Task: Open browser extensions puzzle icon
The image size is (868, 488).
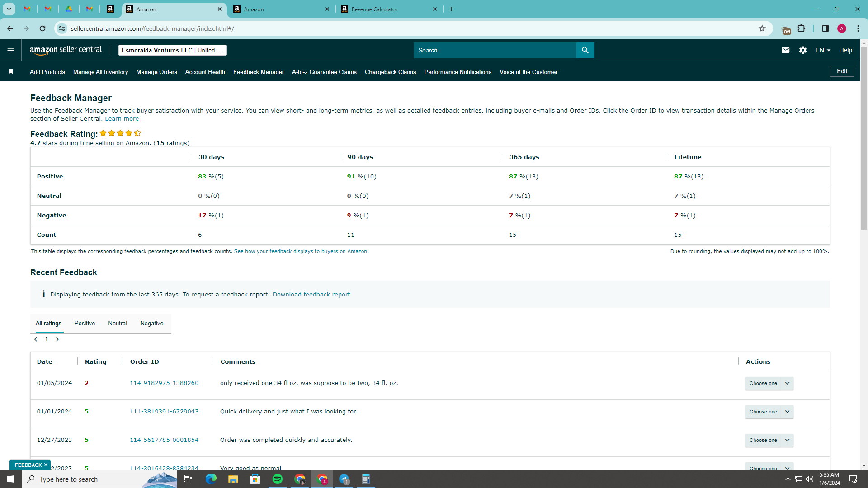Action: pyautogui.click(x=802, y=28)
